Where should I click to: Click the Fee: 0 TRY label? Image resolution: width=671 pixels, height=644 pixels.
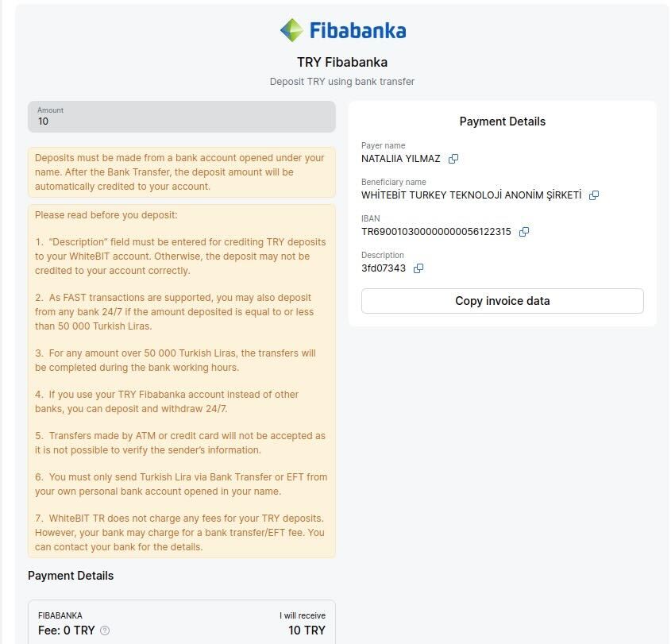[67, 631]
